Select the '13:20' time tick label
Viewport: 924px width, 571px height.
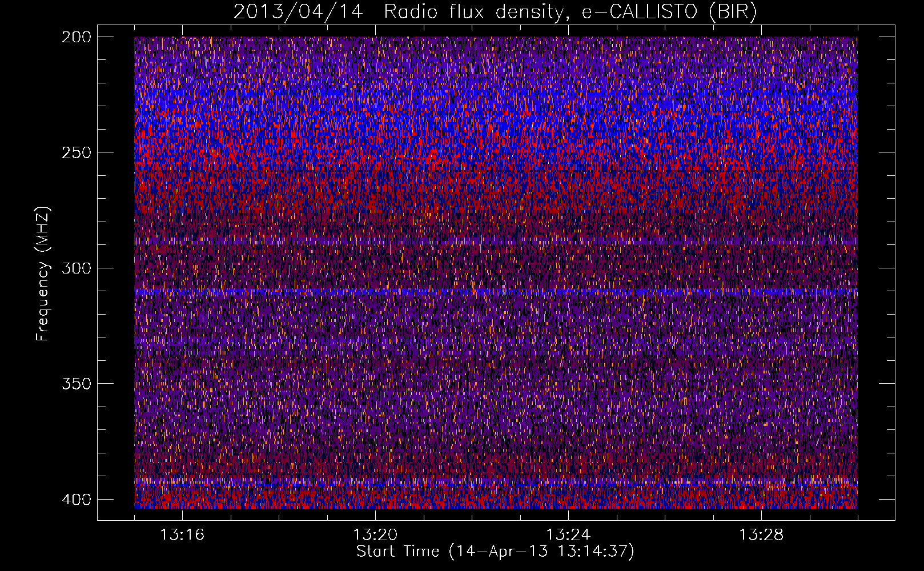coord(375,534)
